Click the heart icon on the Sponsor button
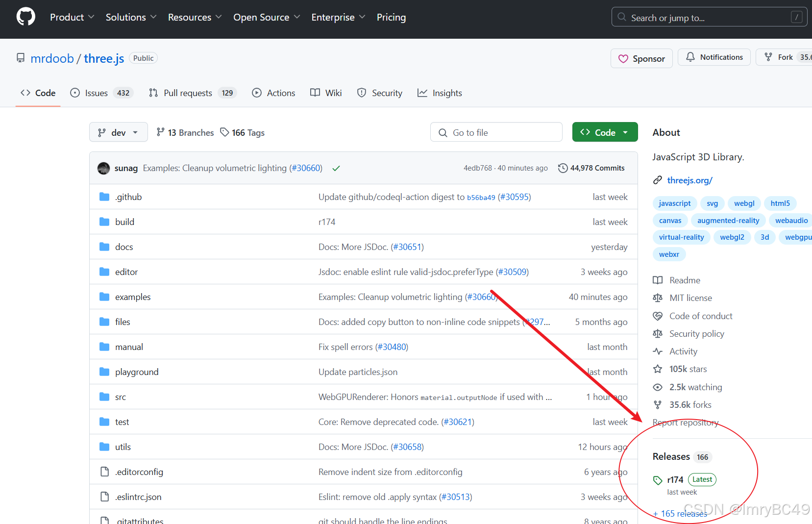The width and height of the screenshot is (812, 524). pyautogui.click(x=623, y=59)
